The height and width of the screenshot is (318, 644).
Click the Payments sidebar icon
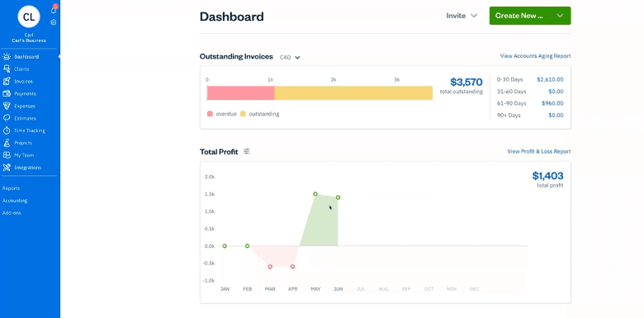[x=7, y=93]
